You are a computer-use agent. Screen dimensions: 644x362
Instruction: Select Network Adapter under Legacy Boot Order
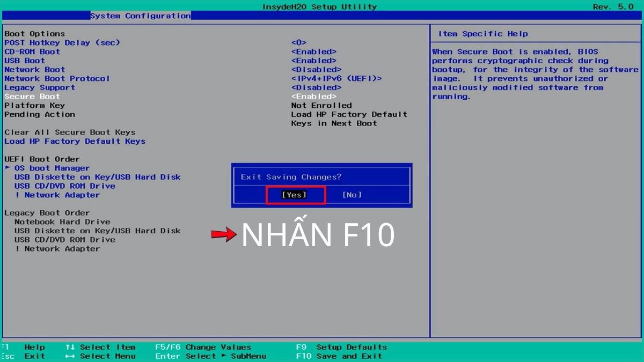(x=57, y=249)
